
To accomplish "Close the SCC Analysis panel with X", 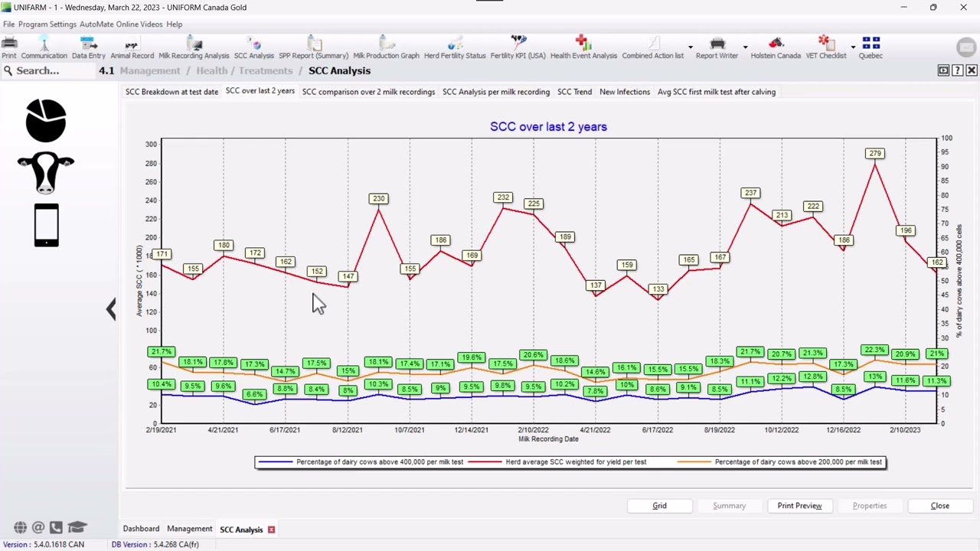I will click(x=972, y=70).
